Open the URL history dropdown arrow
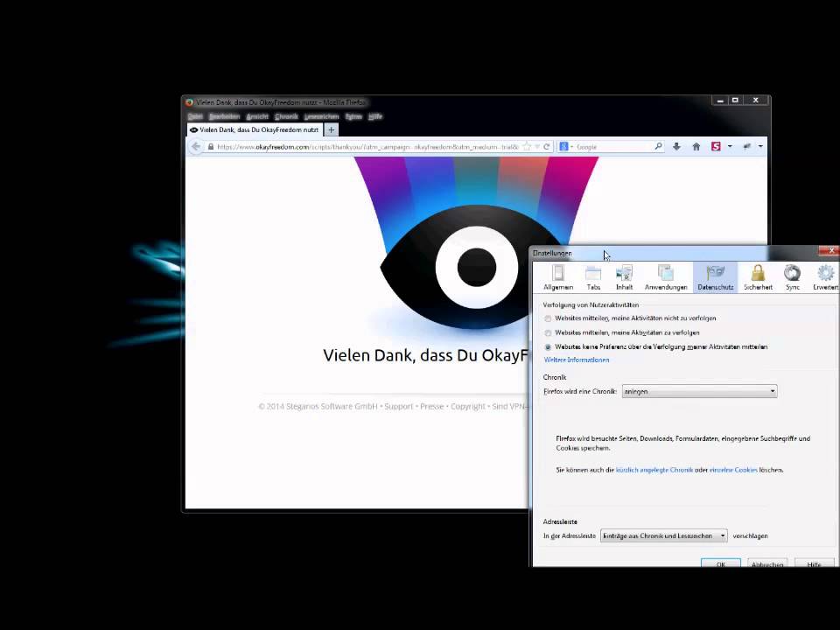 click(x=536, y=147)
